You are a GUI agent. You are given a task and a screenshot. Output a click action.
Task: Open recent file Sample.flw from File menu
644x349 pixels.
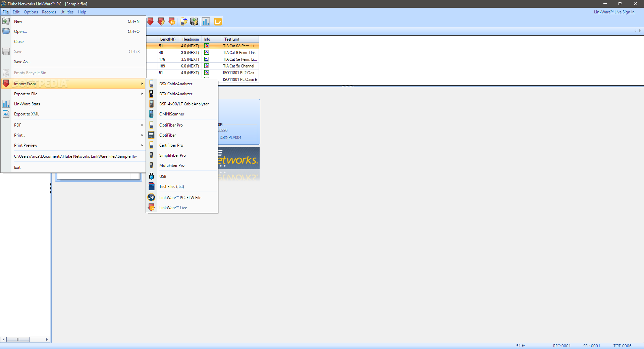point(73,156)
